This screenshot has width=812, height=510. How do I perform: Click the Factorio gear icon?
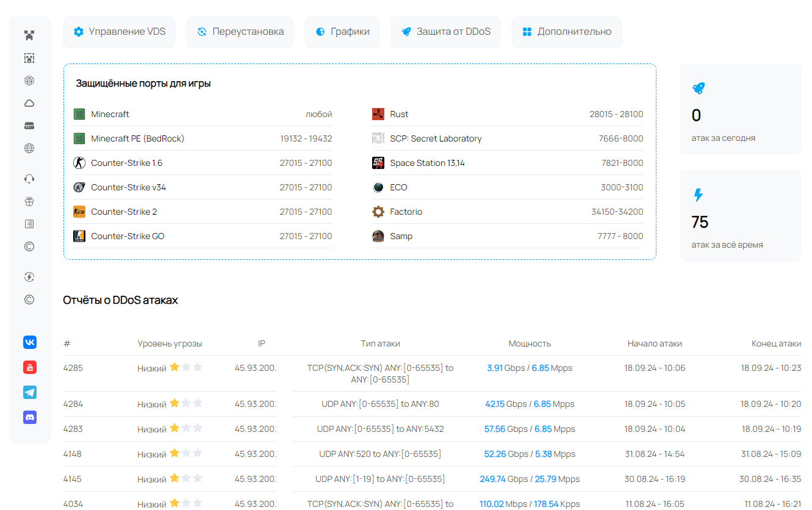[x=378, y=212]
